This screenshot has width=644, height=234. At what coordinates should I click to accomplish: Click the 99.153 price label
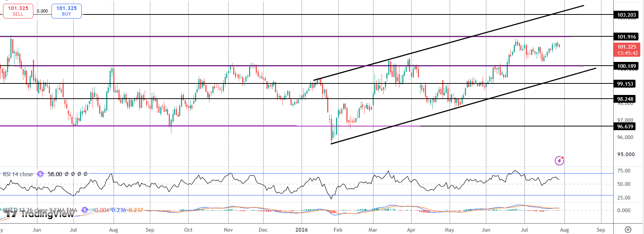click(625, 84)
